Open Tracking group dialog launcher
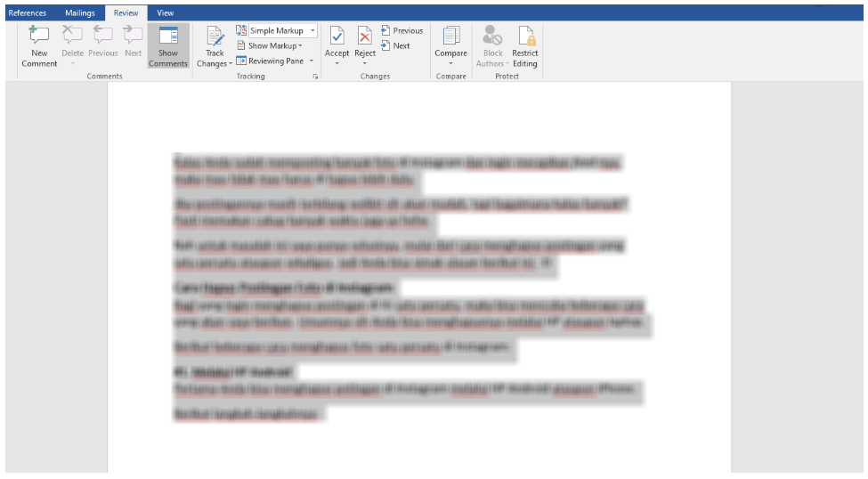868x479 pixels. (315, 77)
